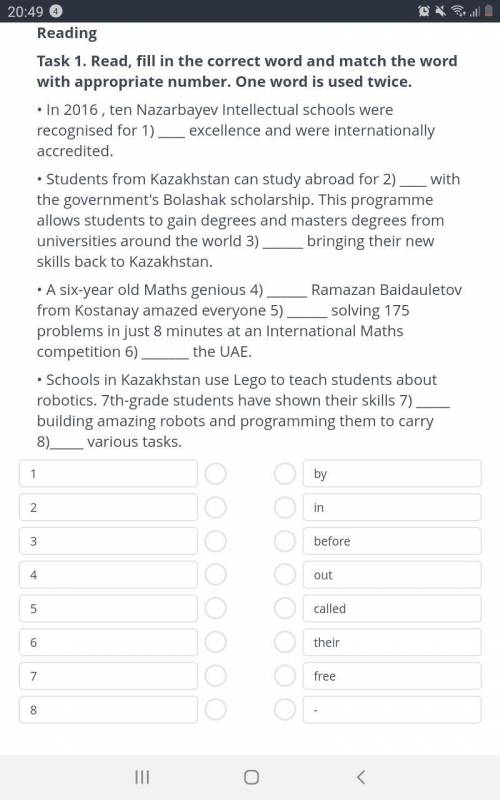Select the radio circle next to number 5
The height and width of the screenshot is (800, 500).
(215, 608)
